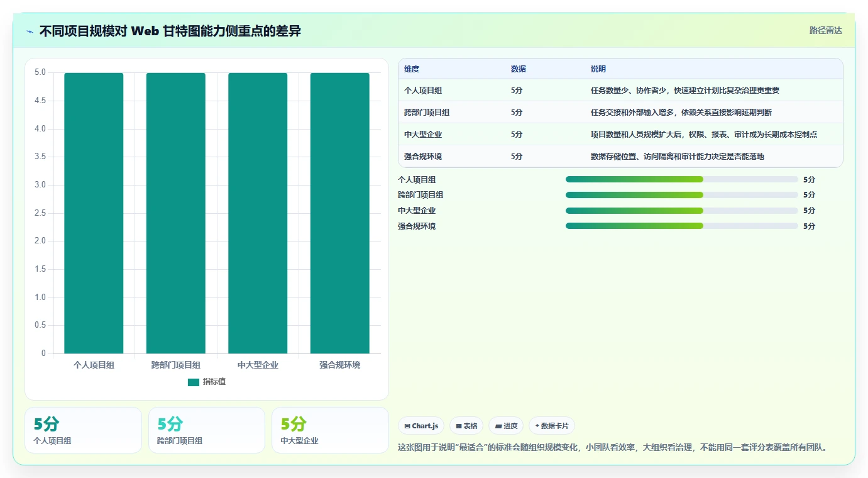Click the 强合规环境 x-axis label under chart
This screenshot has height=478, width=868.
click(x=340, y=365)
